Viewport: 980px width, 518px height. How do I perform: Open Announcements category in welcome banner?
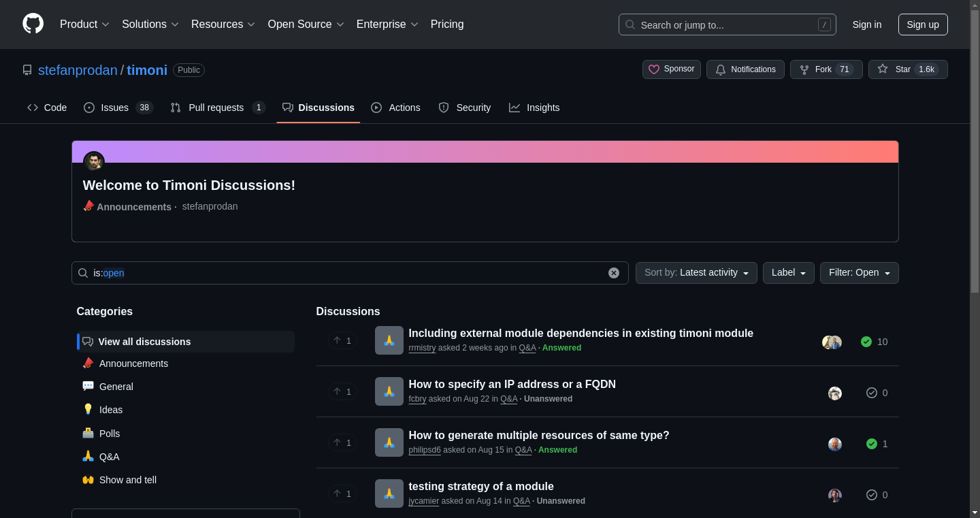click(x=127, y=206)
